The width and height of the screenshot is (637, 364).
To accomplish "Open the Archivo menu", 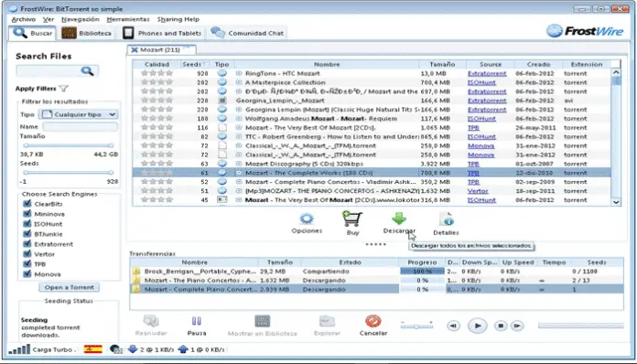I will (24, 19).
